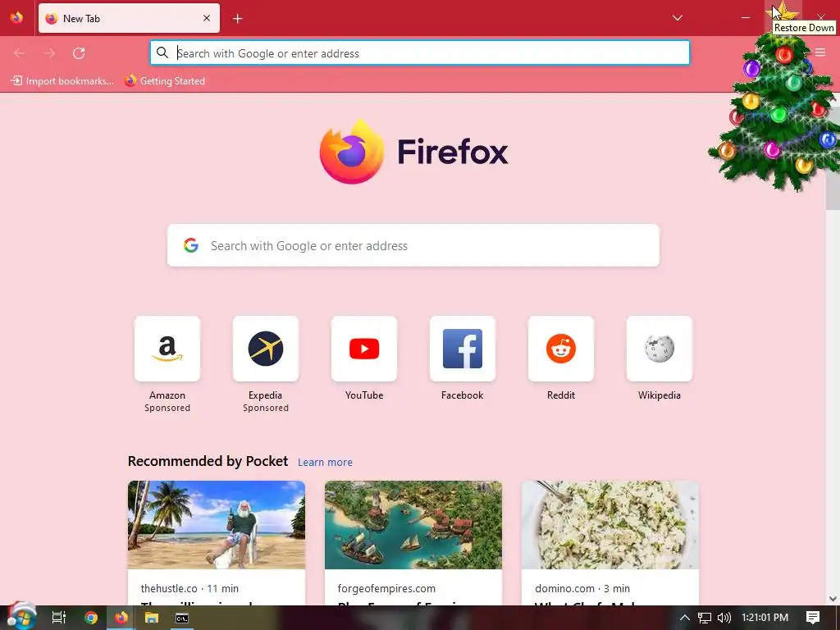This screenshot has height=630, width=840.
Task: Open the Reddit shortcut tile
Action: point(561,349)
